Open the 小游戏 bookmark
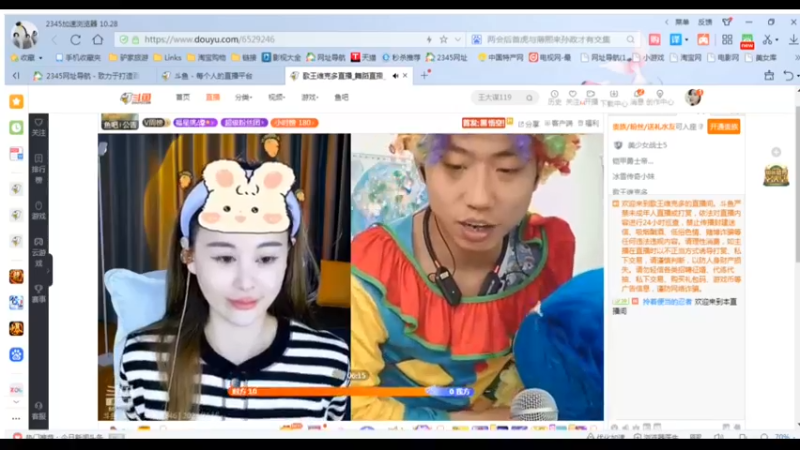Screen dimensions: 800x450 [x=648, y=58]
